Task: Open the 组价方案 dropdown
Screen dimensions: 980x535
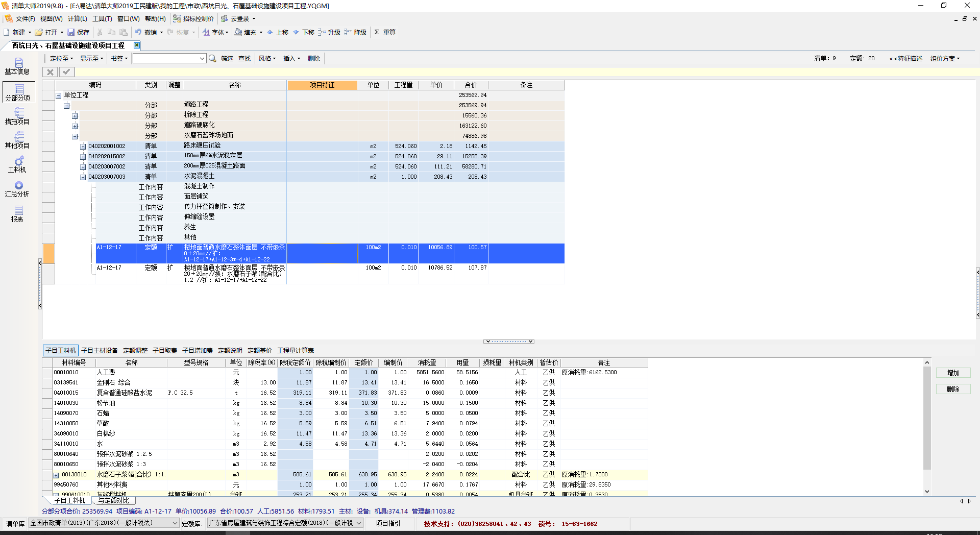Action: (x=945, y=59)
